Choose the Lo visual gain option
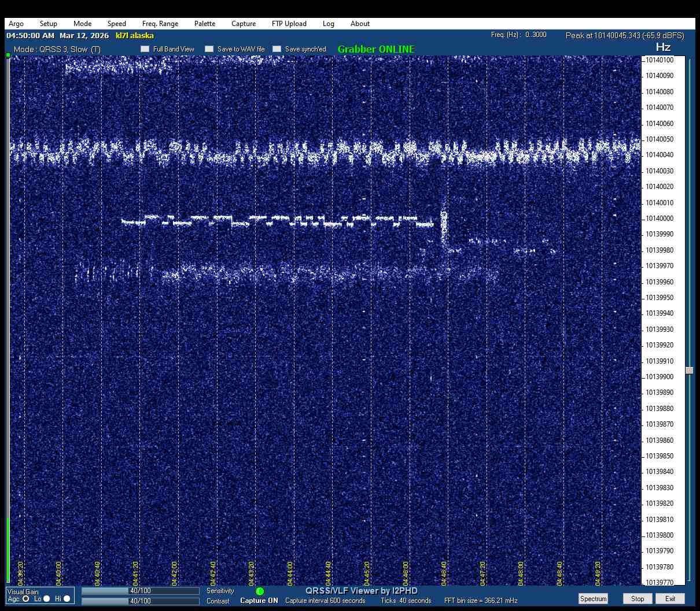This screenshot has height=611, width=700. tap(47, 599)
